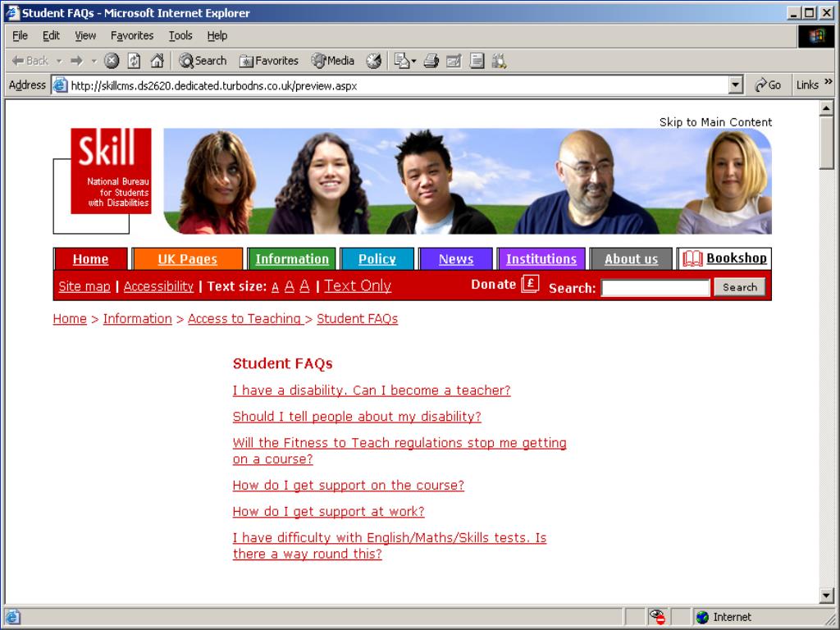This screenshot has height=630, width=840.
Task: Open the File menu
Action: coord(20,36)
